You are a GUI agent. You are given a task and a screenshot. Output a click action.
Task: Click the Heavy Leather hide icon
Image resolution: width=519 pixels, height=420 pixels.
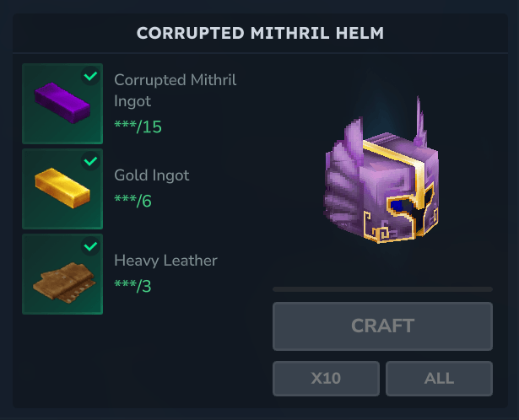click(x=64, y=282)
